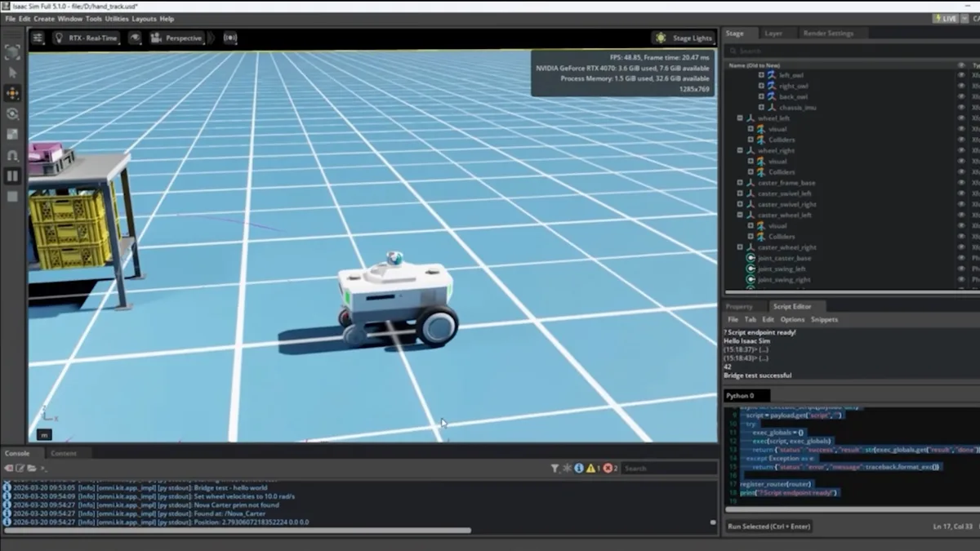The width and height of the screenshot is (980, 551).
Task: Select the back_owl camera prim icon
Action: click(x=771, y=96)
